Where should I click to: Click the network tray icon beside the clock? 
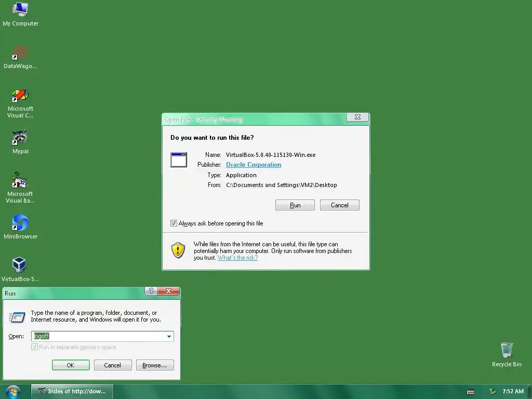(493, 391)
